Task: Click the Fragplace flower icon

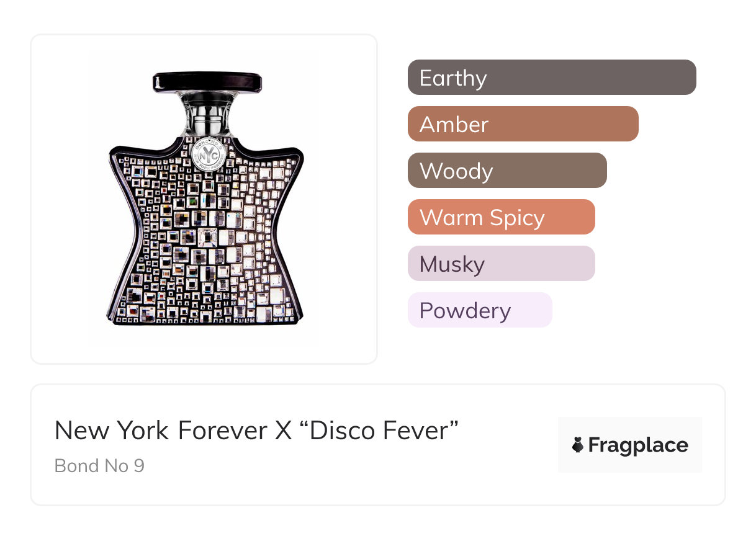Action: [578, 445]
